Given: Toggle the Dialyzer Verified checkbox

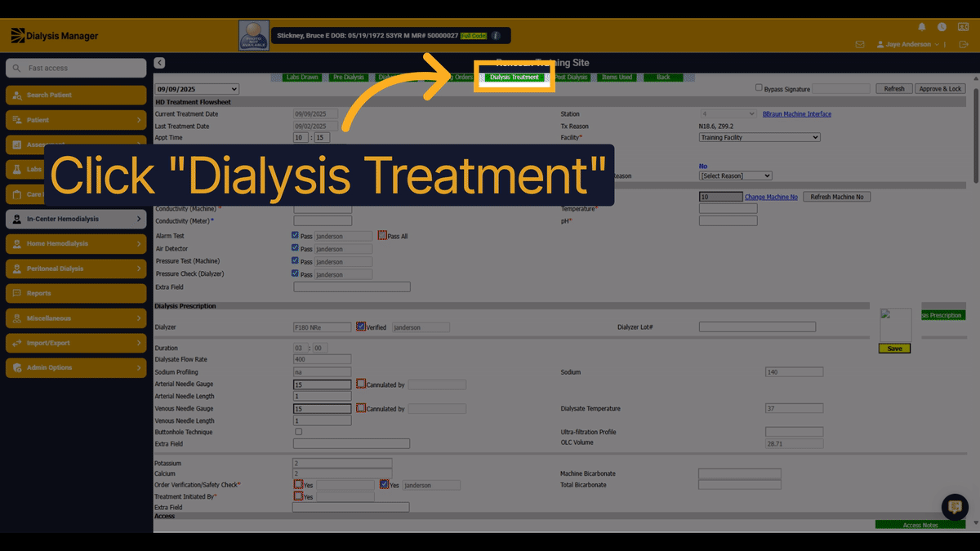Looking at the screenshot, I should coord(361,327).
